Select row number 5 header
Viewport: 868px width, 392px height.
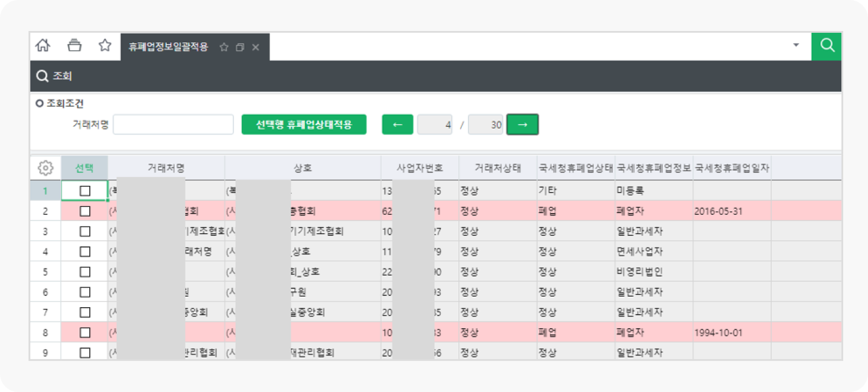(45, 272)
